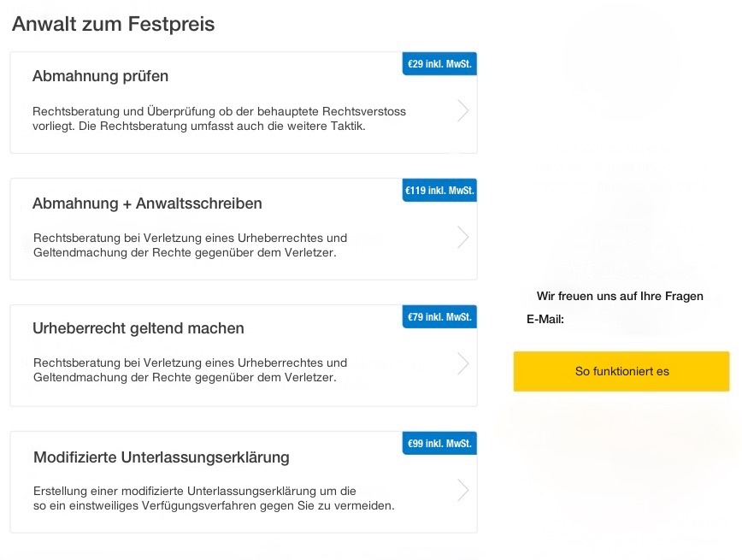This screenshot has width=742, height=560.
Task: Click Wir freuen uns auf Ihre Fragen text
Action: coord(620,297)
